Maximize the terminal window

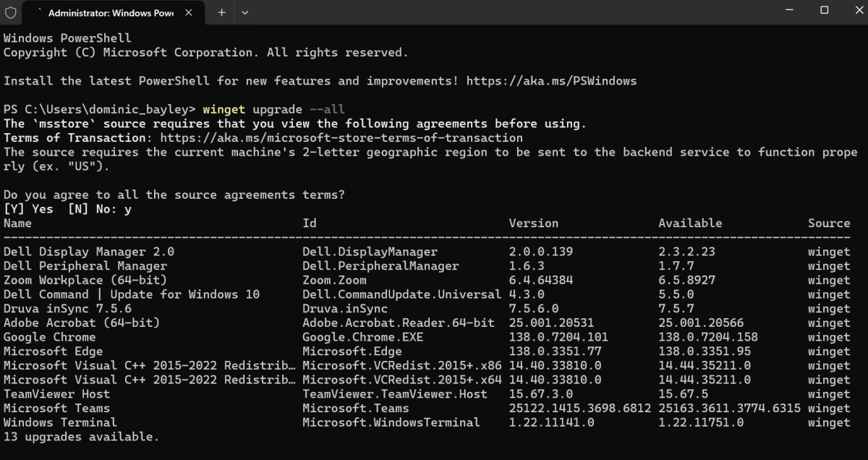[823, 10]
